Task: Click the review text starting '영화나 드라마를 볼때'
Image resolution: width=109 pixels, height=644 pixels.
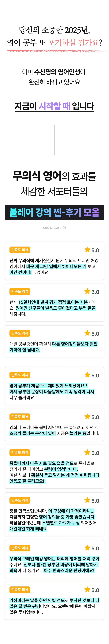Action: (x=54, y=430)
